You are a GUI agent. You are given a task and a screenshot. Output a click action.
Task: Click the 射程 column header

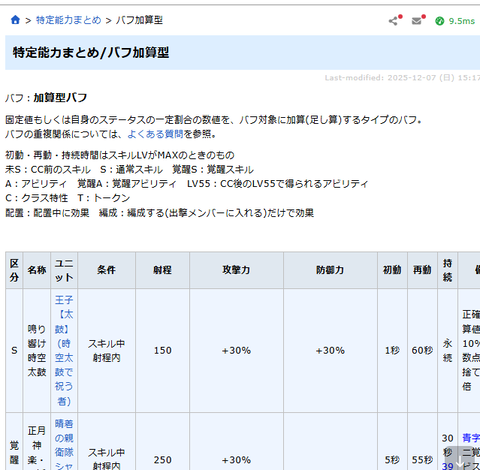click(x=162, y=270)
